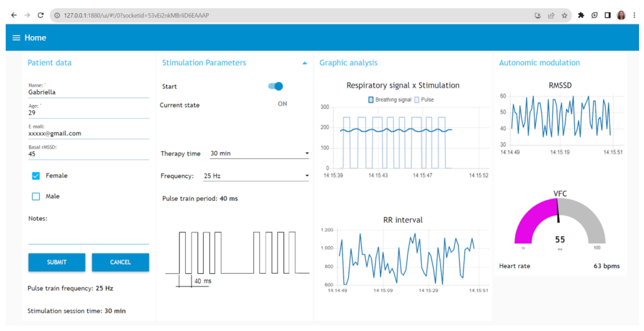Turn off the Start stimulation switch
The image size is (644, 331).
click(x=275, y=86)
